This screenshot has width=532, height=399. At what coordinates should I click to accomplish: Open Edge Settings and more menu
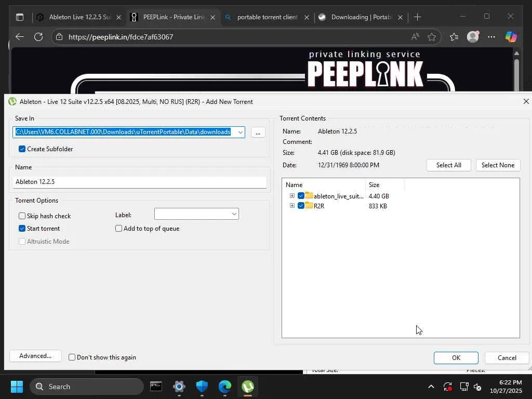point(491,37)
